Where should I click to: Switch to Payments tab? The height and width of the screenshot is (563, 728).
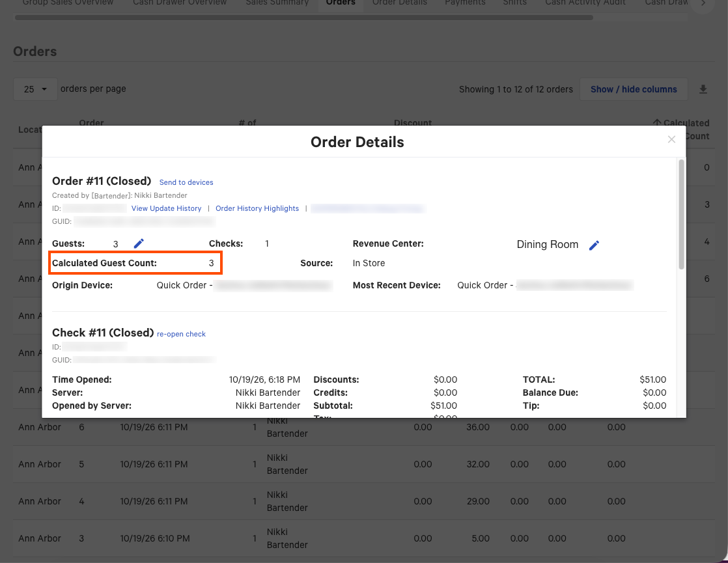[465, 3]
